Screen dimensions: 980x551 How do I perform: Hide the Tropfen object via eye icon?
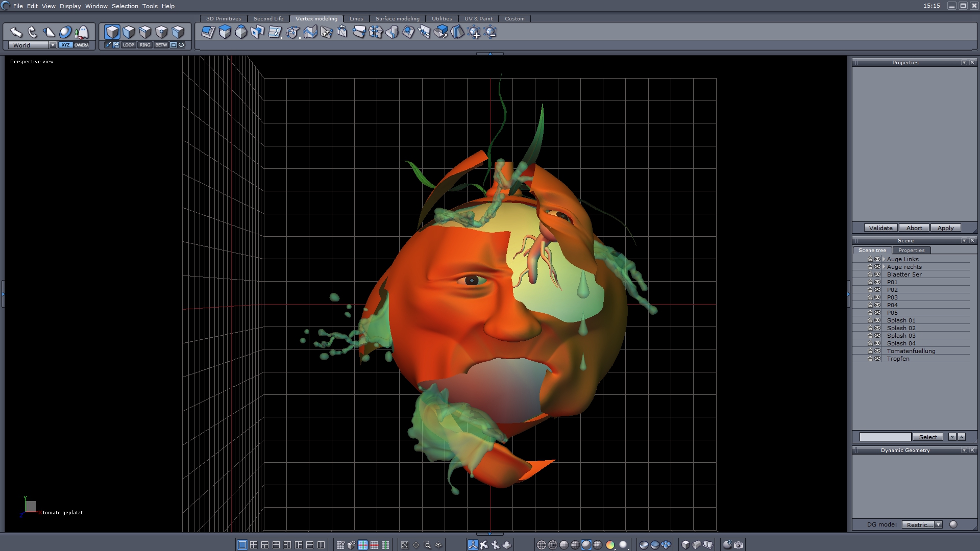(x=877, y=359)
